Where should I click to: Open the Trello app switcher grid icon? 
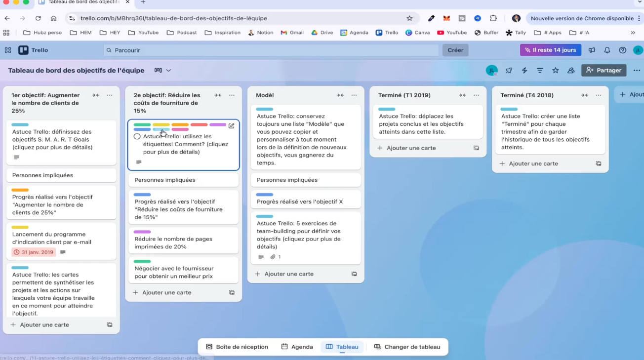tap(8, 50)
